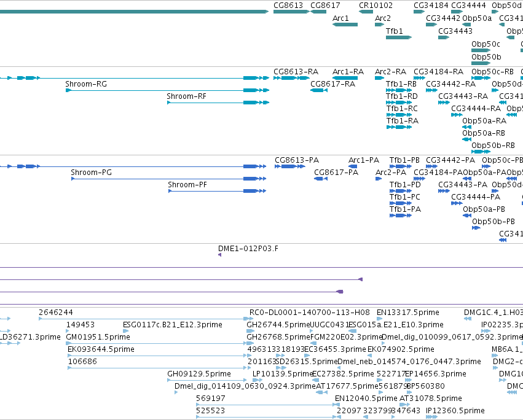Select the GH09129.5prime EST
This screenshot has width=523, height=420.
coord(207,380)
